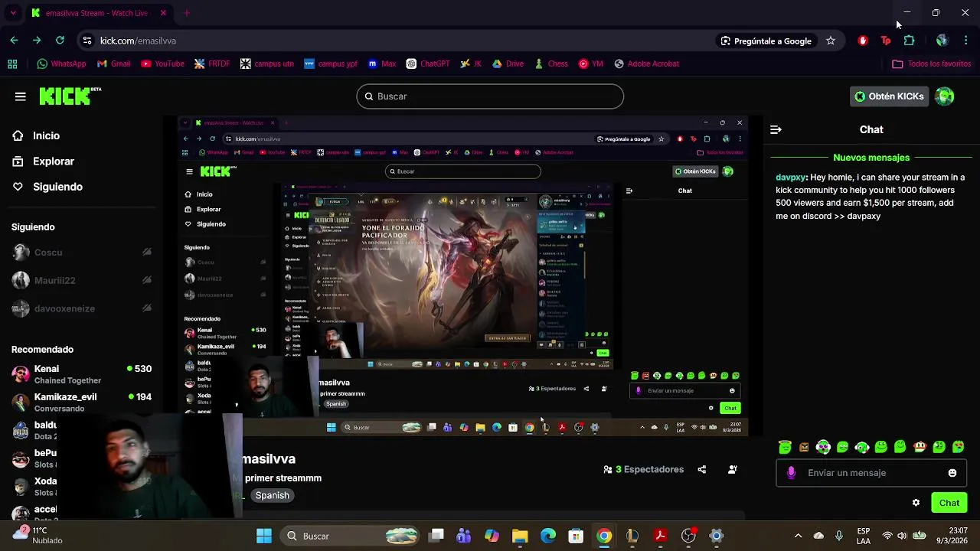Click the Spanish language tag
This screenshot has width=980, height=551.
point(273,496)
